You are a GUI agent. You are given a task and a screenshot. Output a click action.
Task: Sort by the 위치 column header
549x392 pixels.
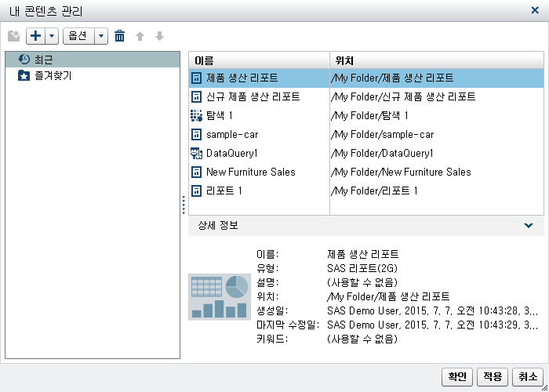click(436, 60)
